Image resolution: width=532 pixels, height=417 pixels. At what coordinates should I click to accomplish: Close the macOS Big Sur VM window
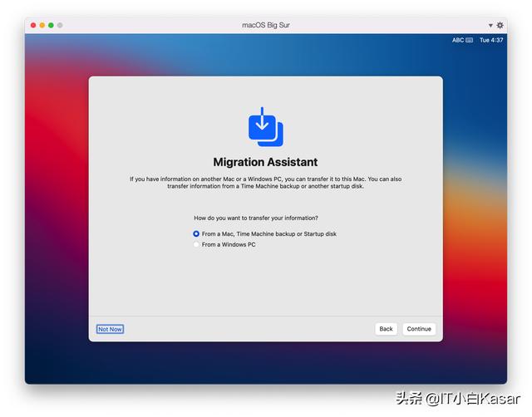pyautogui.click(x=33, y=25)
